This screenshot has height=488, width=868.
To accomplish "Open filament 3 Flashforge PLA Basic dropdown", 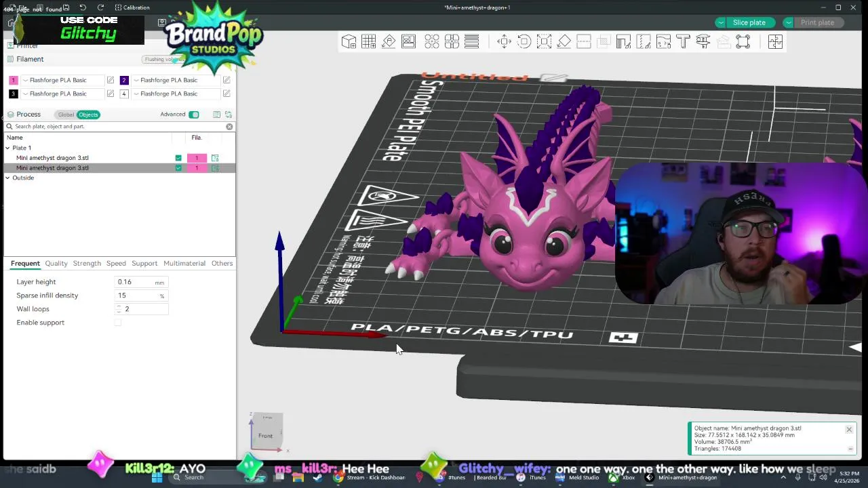I will pyautogui.click(x=62, y=94).
